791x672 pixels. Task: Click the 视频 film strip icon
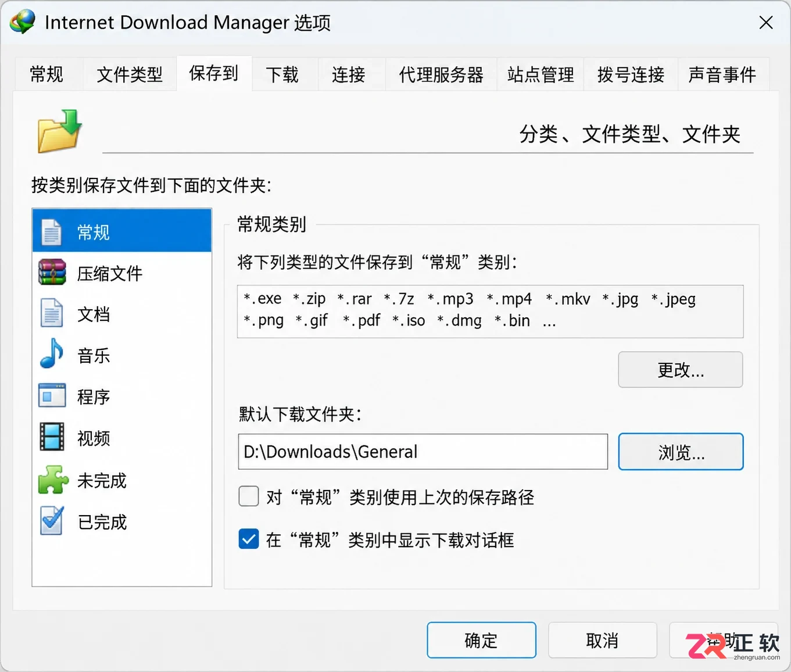(52, 437)
